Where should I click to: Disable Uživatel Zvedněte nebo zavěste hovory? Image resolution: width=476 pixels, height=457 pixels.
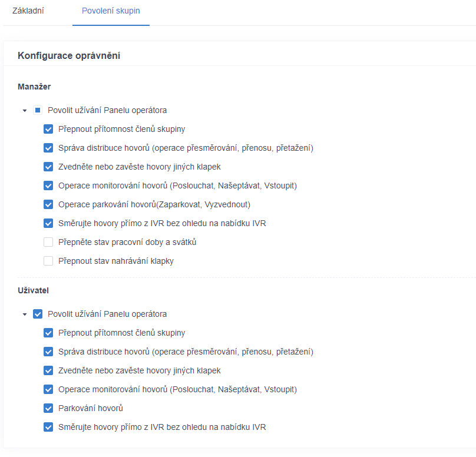48,370
